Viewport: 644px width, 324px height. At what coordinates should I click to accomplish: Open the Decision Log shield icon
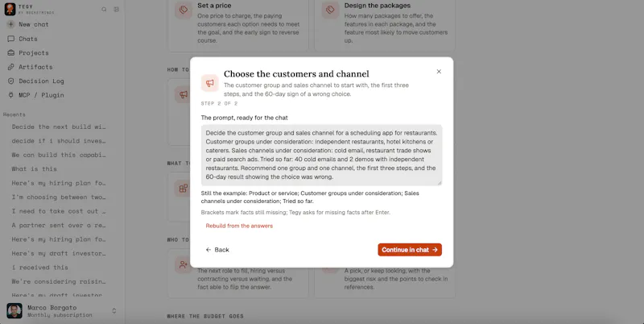point(11,81)
